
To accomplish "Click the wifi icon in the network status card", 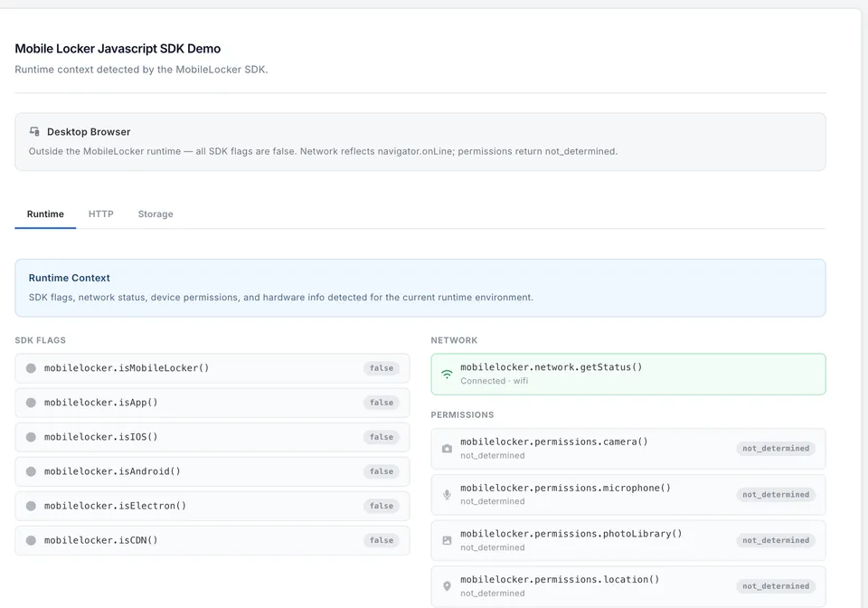I will tap(447, 375).
